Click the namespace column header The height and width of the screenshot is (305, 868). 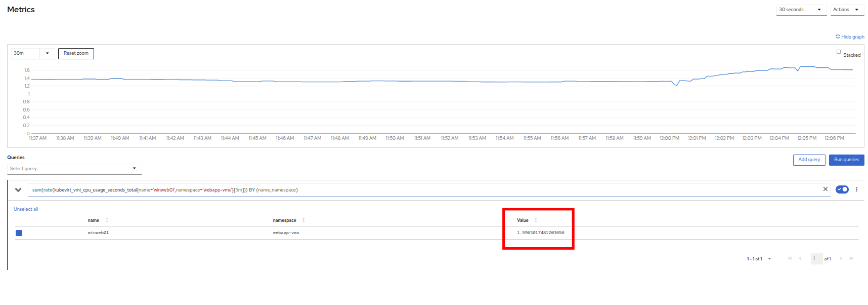(x=284, y=220)
